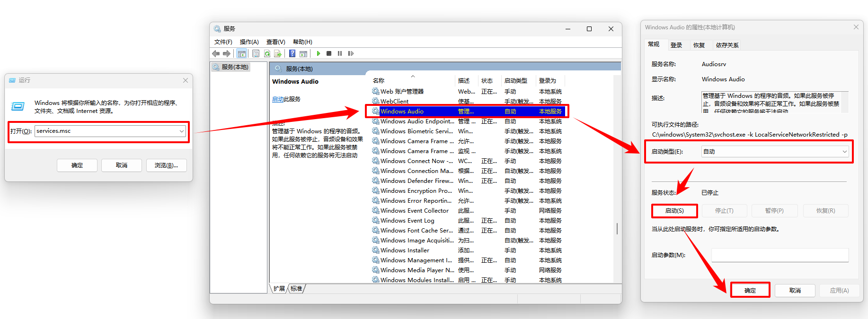Click the 名称 column header
Image resolution: width=868 pixels, height=319 pixels.
pos(412,81)
